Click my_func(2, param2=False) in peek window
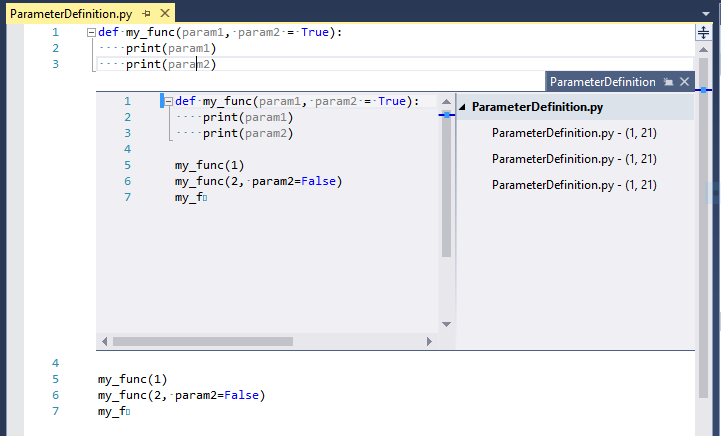This screenshot has height=436, width=721. [x=258, y=181]
